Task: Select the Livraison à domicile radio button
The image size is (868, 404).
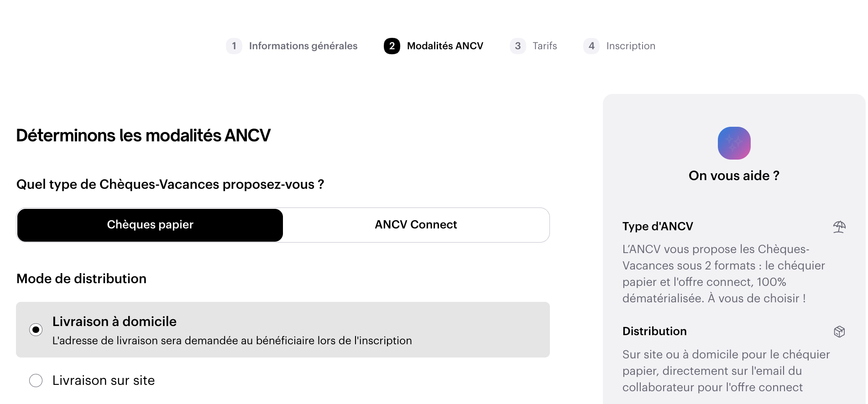Action: [36, 330]
